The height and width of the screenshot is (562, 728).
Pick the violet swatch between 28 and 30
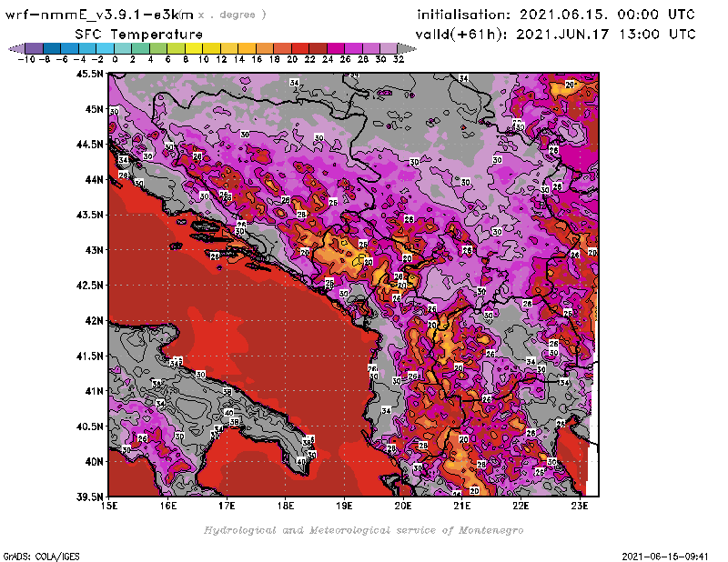(371, 49)
